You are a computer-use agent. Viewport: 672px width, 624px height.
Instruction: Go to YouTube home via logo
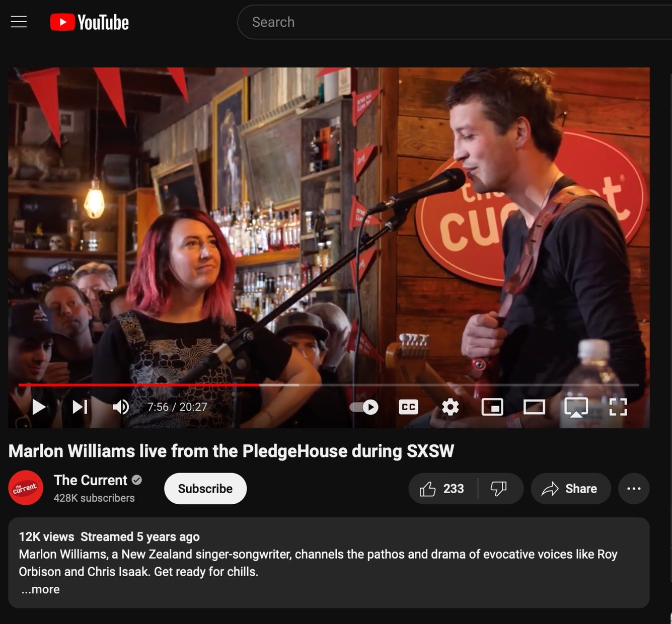click(x=90, y=22)
